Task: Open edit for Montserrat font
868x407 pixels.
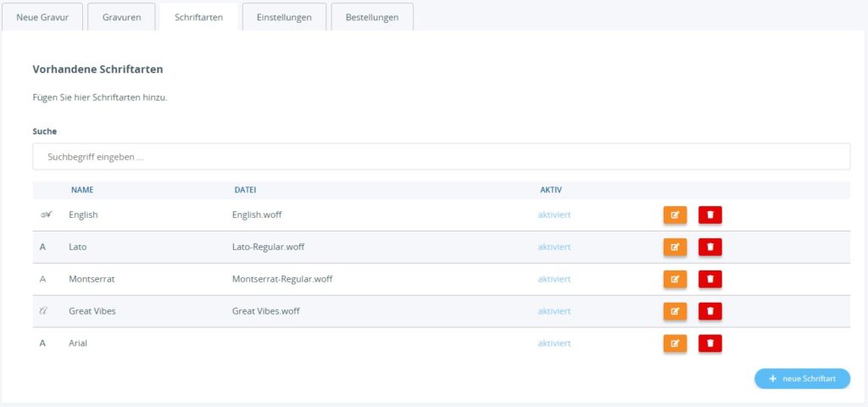Action: tap(675, 279)
